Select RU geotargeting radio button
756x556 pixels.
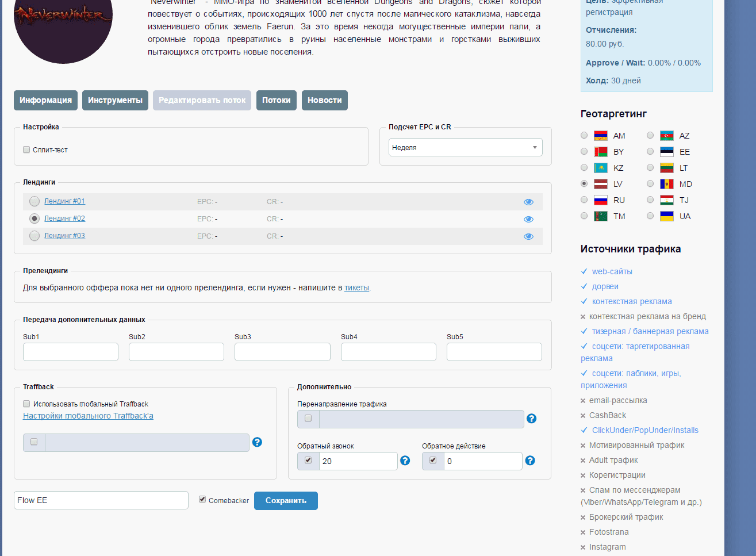(584, 200)
